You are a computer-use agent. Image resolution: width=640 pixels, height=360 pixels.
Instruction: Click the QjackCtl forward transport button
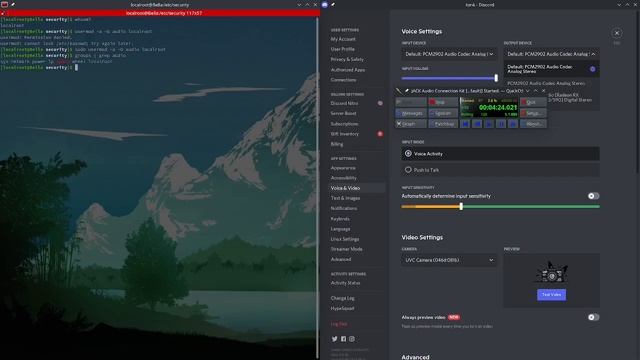(513, 124)
